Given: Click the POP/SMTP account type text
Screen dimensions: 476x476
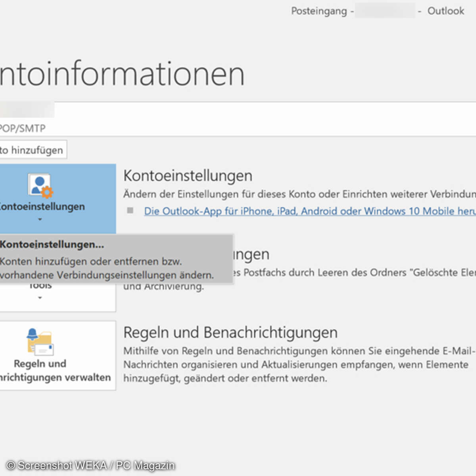Looking at the screenshot, I should pyautogui.click(x=23, y=129).
